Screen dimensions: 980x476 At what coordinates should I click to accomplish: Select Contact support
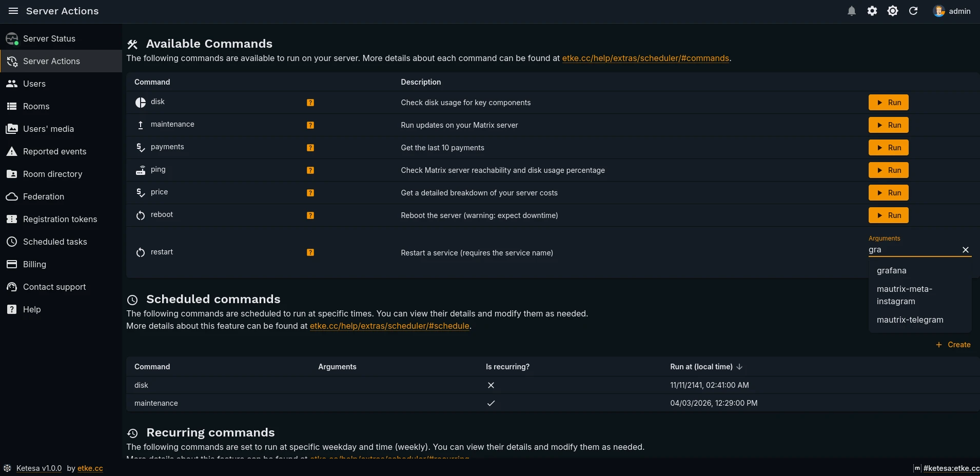click(x=61, y=287)
